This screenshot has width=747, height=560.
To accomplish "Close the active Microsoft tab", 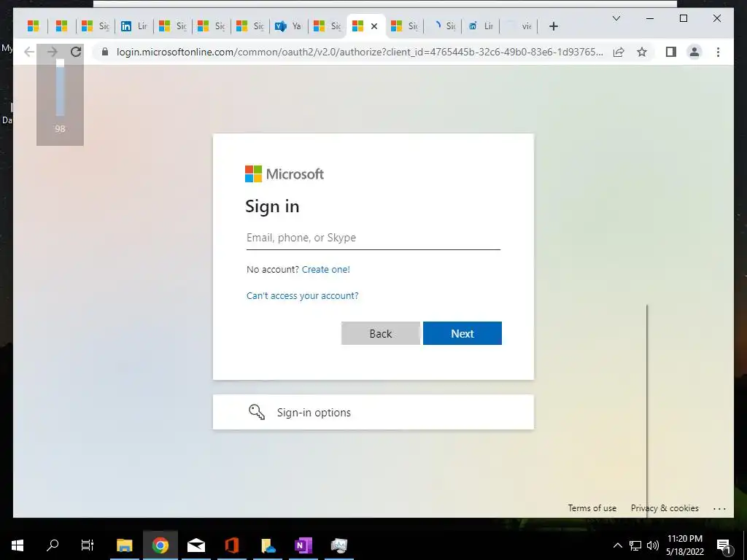I will 374,26.
